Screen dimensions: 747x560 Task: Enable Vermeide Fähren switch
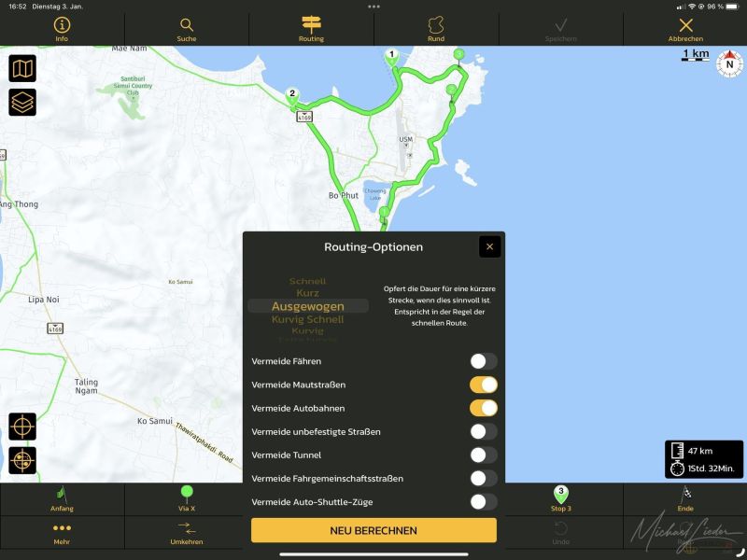(x=483, y=361)
